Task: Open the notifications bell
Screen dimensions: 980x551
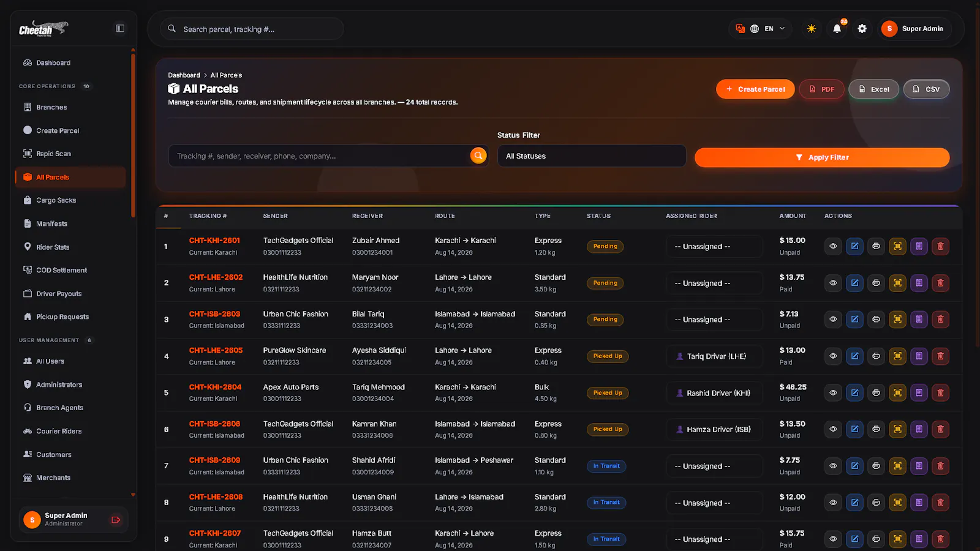Action: (837, 29)
